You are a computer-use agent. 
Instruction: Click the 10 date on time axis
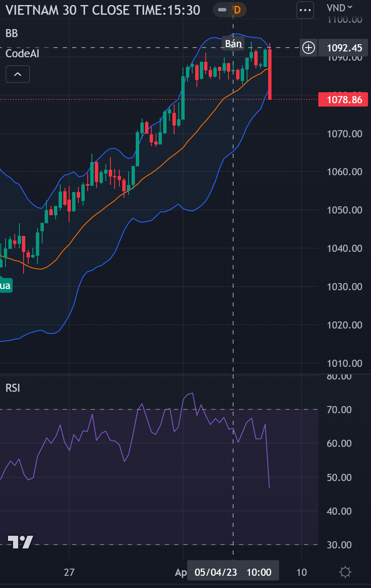pos(301,572)
